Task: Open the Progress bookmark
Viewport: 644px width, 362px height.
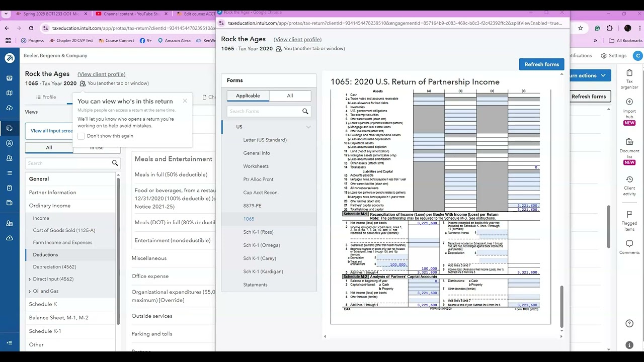Action: click(x=32, y=41)
